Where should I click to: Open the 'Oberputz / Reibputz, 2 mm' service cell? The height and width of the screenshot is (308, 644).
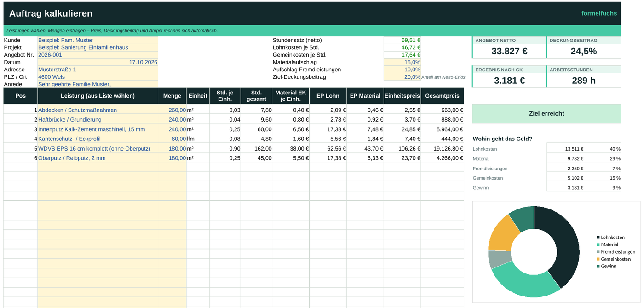(98, 158)
